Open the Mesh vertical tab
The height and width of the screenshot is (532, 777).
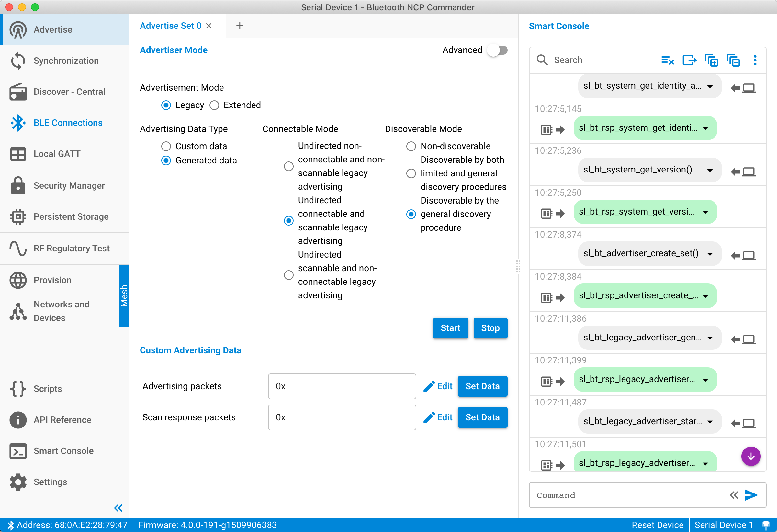click(x=124, y=295)
